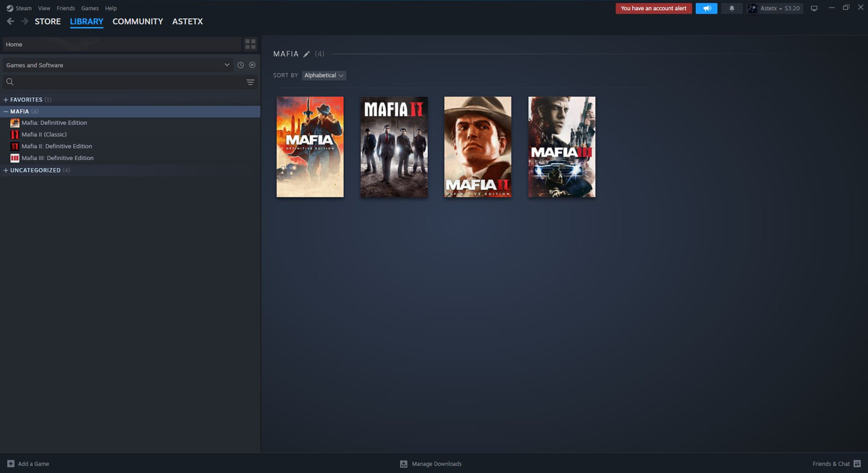Image resolution: width=868 pixels, height=473 pixels.
Task: Close the Steam window
Action: [860, 7]
